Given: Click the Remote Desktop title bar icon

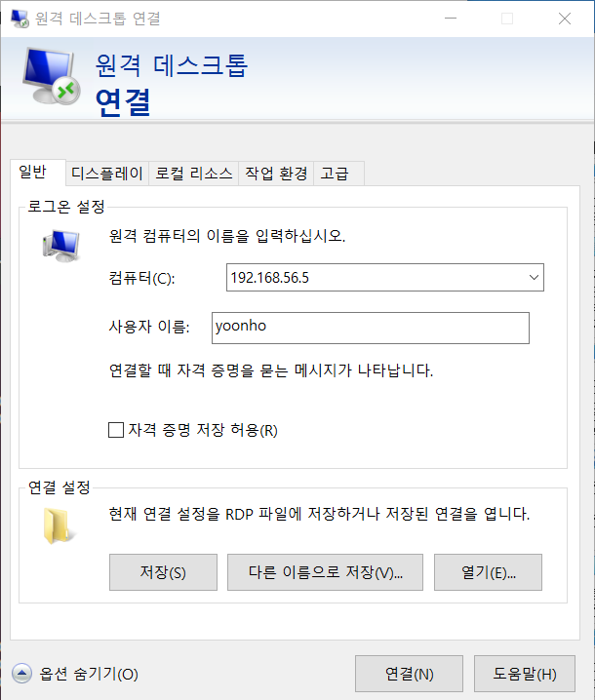Looking at the screenshot, I should [x=20, y=19].
